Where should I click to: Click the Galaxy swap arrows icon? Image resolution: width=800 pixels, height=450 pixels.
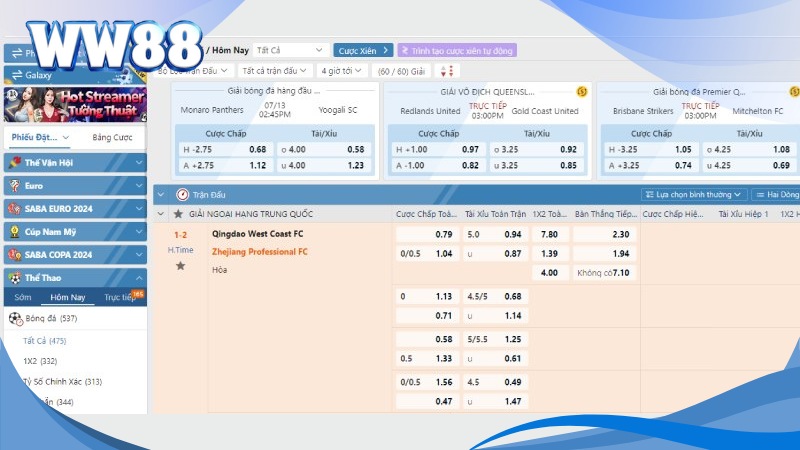point(15,75)
